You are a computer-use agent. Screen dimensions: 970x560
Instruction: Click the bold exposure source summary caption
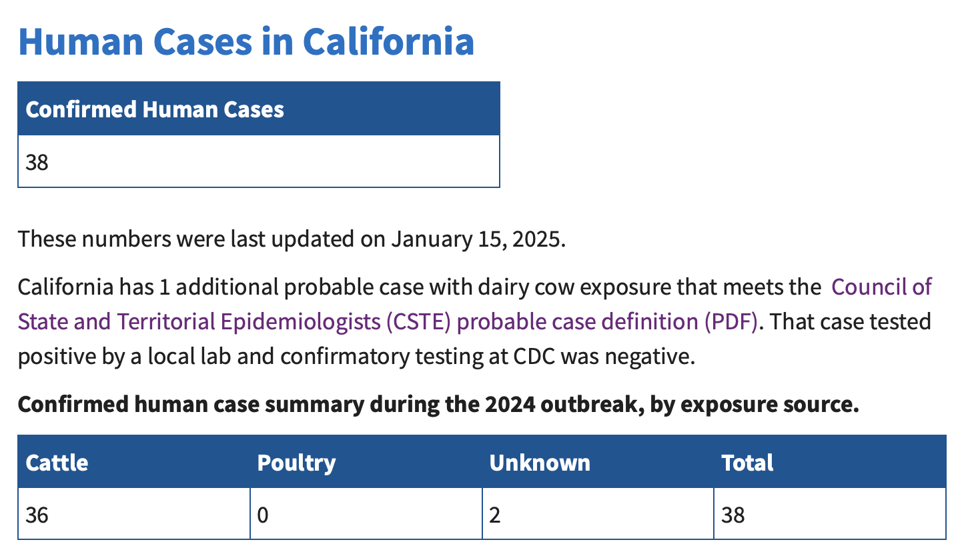(438, 405)
